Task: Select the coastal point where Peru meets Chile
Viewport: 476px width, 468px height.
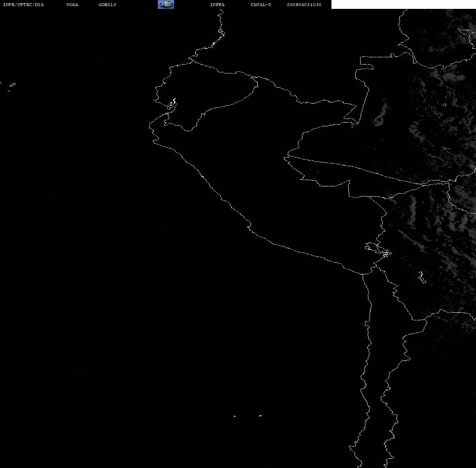Action: (363, 274)
